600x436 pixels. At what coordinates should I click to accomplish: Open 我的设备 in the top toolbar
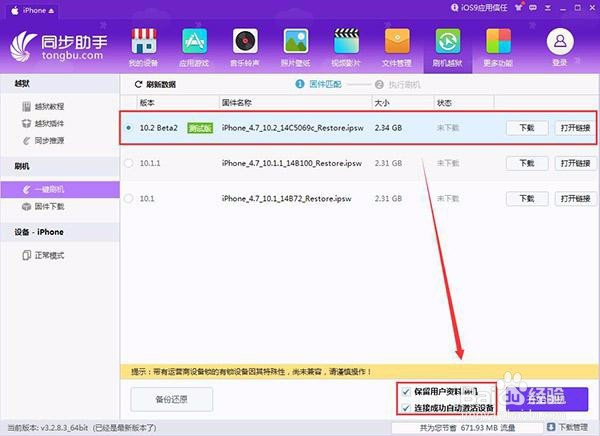pyautogui.click(x=143, y=48)
